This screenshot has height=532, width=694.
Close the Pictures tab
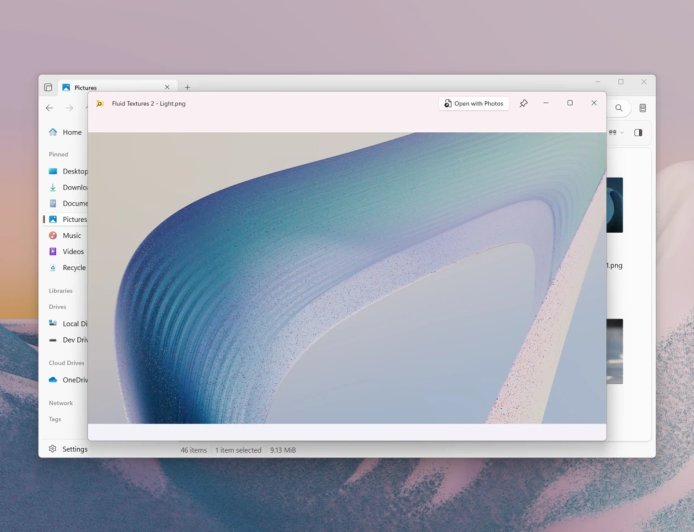[x=167, y=87]
